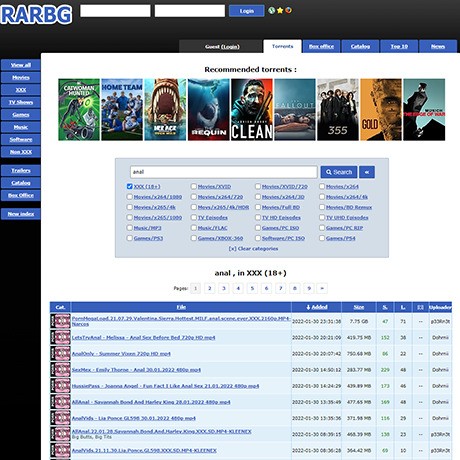Viewport: 460px width, 460px height.
Task: Go to results page 2
Action: click(210, 288)
